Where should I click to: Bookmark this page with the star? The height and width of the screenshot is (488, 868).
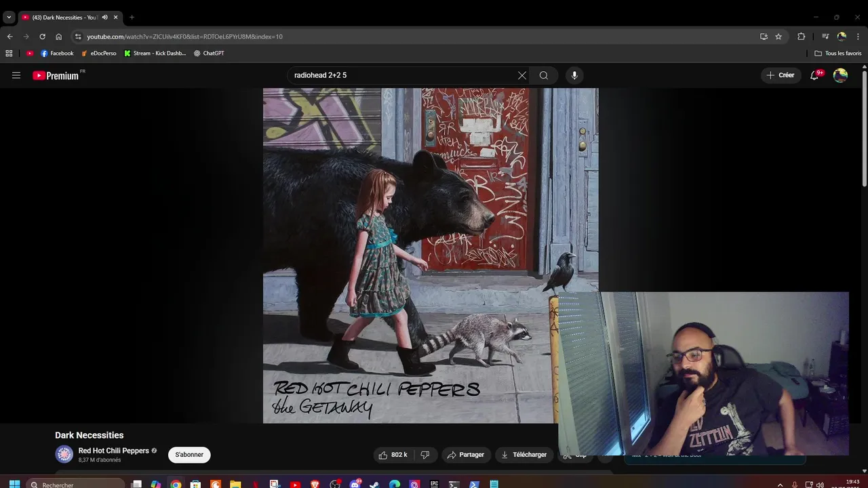(778, 37)
